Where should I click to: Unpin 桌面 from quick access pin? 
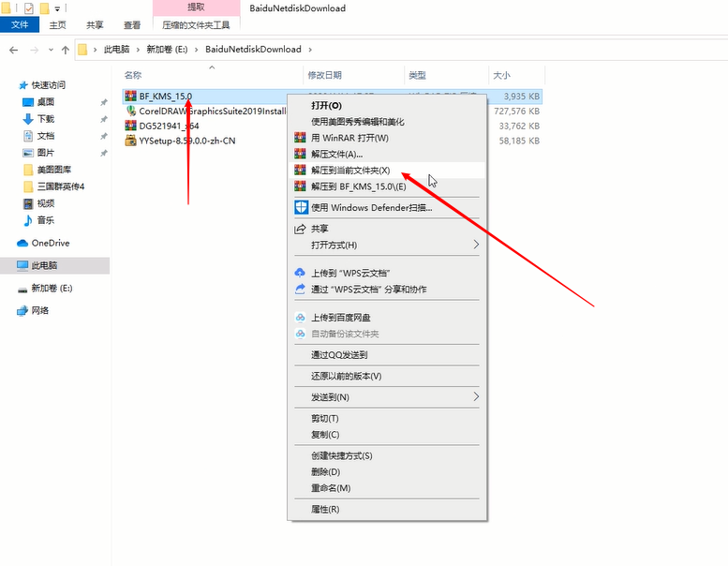[104, 102]
